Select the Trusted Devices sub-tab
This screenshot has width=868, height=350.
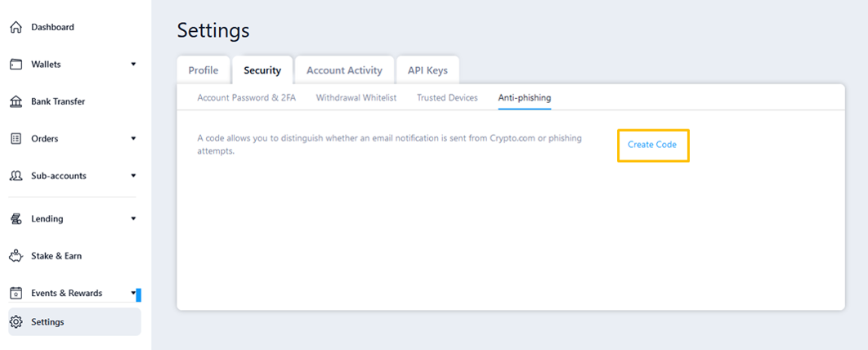tap(447, 98)
